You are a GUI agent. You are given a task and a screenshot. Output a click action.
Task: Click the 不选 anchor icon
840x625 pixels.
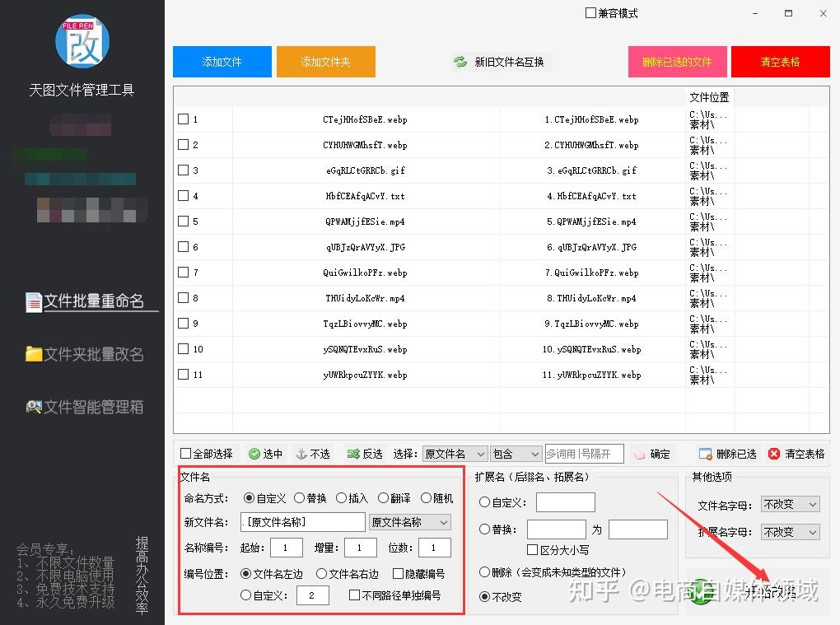[x=301, y=453]
